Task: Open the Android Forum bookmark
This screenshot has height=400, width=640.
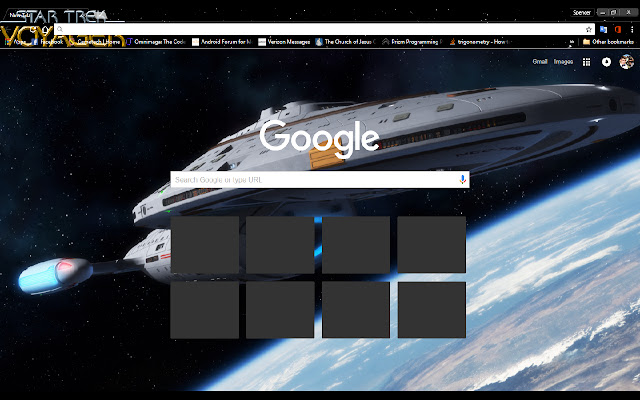Action: click(222, 42)
